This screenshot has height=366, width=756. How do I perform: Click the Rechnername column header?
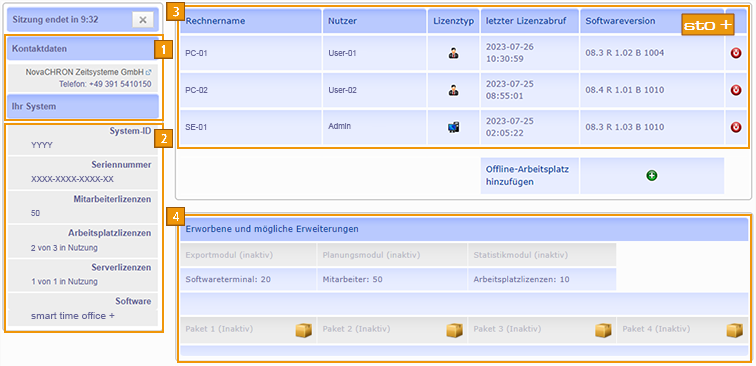pyautogui.click(x=251, y=21)
